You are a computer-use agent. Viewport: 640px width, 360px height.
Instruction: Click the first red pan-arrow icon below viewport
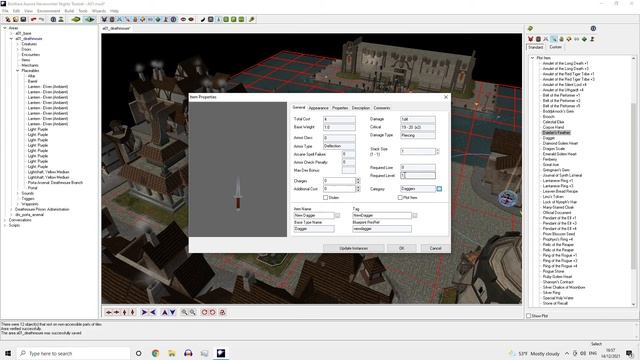tap(109, 312)
